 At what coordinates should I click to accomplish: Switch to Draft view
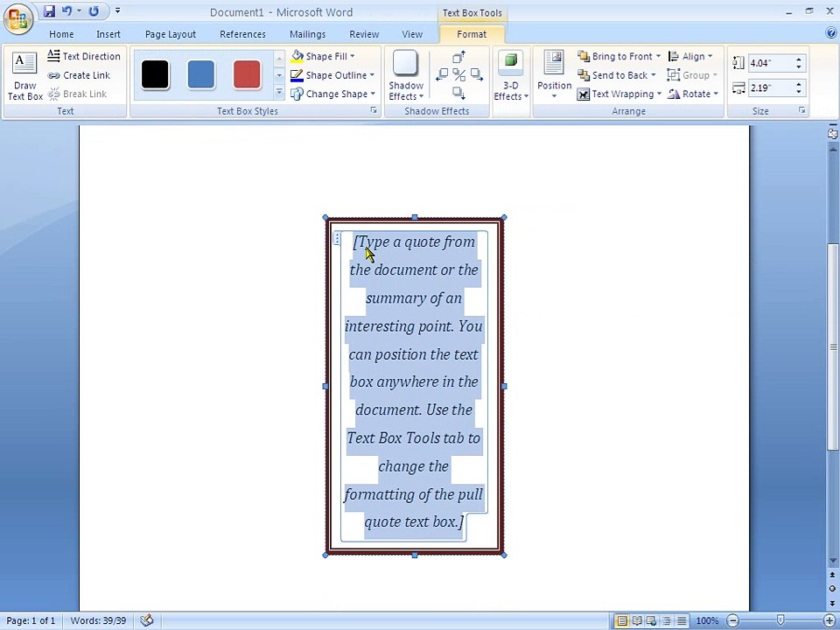pos(682,621)
